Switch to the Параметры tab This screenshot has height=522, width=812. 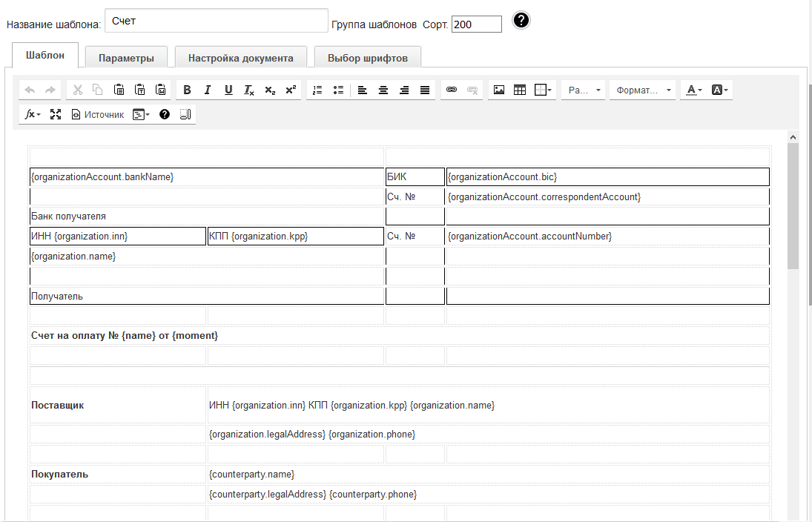[126, 58]
